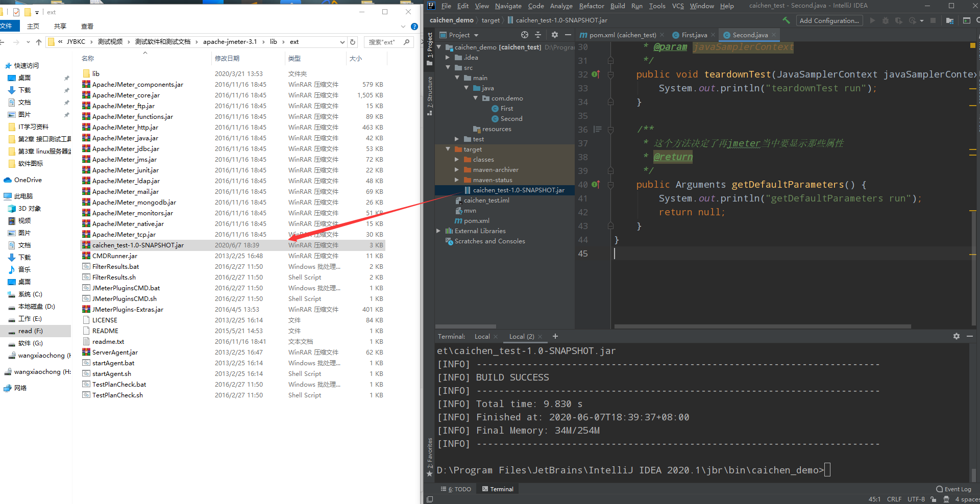Screen dimensions: 980x504
Task: Click the Explorer back arrow
Action: pos(3,42)
